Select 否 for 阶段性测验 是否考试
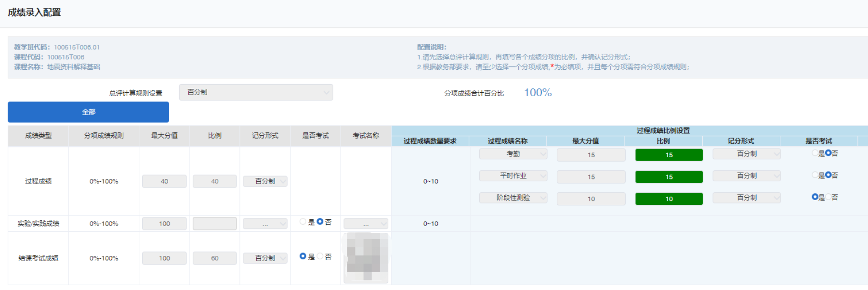 coord(828,197)
